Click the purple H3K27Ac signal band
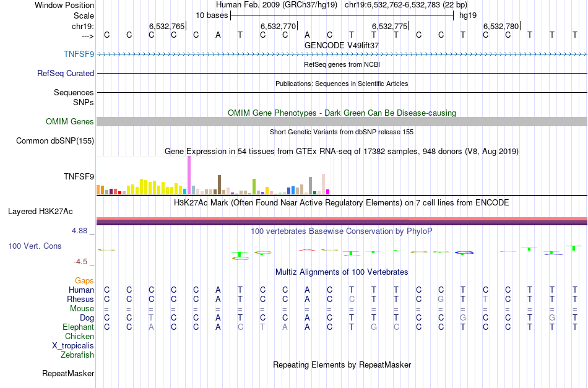 pyautogui.click(x=342, y=223)
